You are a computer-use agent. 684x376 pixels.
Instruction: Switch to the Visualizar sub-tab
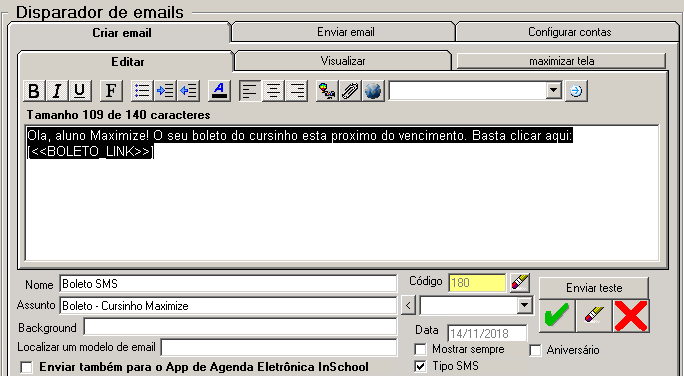343,61
